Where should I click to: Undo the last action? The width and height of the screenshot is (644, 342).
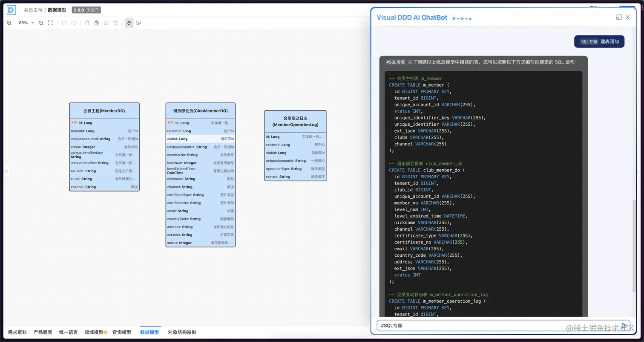click(x=64, y=23)
